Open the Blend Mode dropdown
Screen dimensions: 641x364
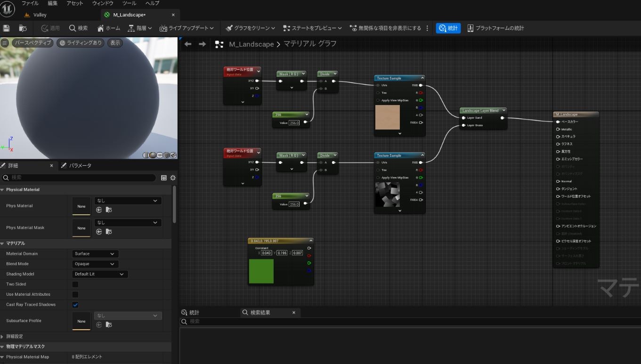point(95,264)
